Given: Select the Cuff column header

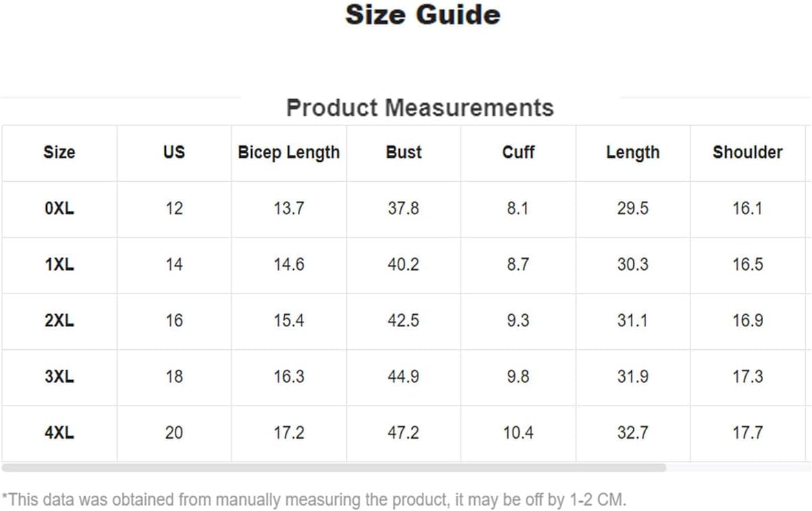Looking at the screenshot, I should tap(518, 152).
